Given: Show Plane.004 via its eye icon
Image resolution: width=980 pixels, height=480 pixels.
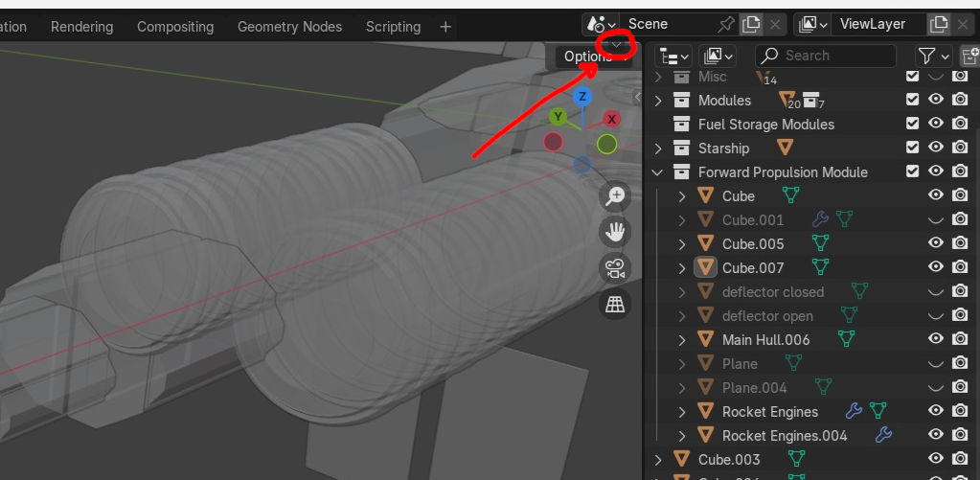Looking at the screenshot, I should 936,387.
